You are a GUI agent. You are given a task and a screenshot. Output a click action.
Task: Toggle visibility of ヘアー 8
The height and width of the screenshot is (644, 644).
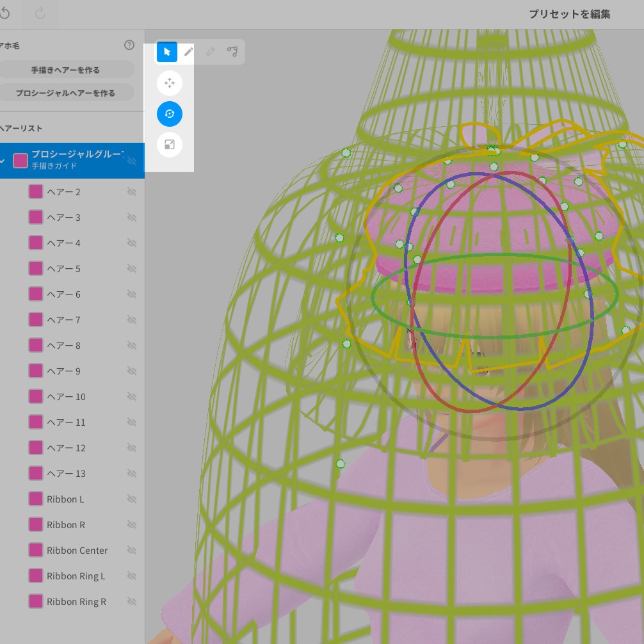pos(131,345)
